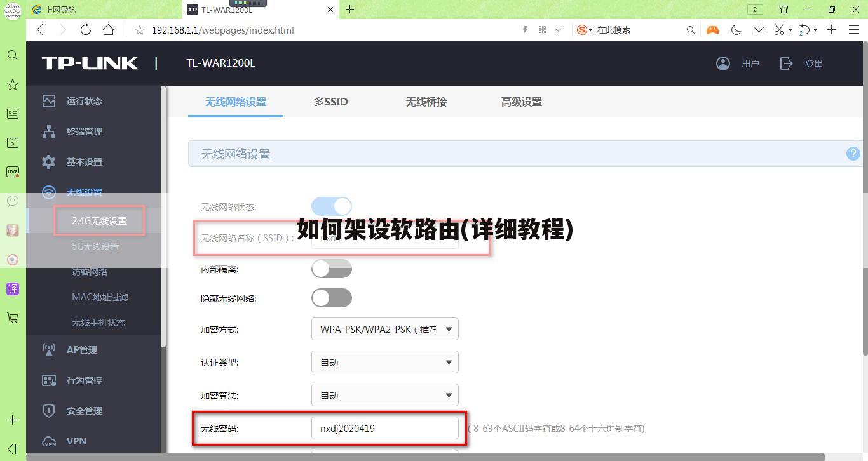
Task: Toggle off the 无线网络状态 switch
Action: pyautogui.click(x=331, y=206)
